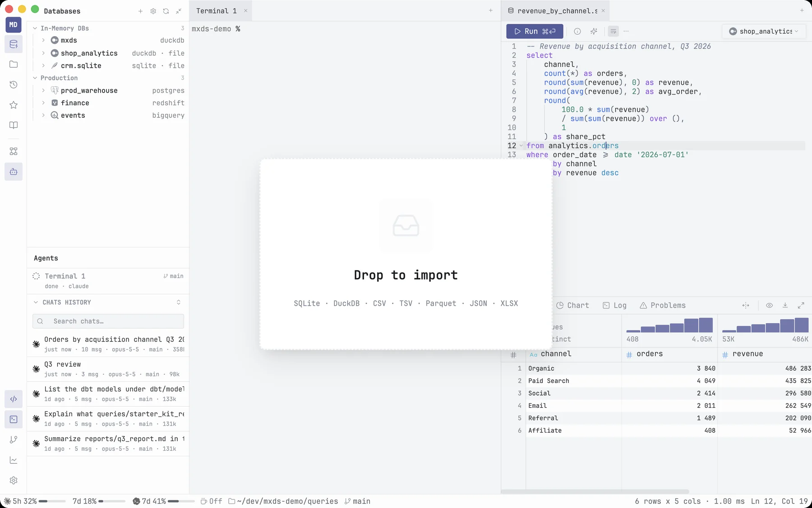
Task: Download the query results
Action: point(785,305)
